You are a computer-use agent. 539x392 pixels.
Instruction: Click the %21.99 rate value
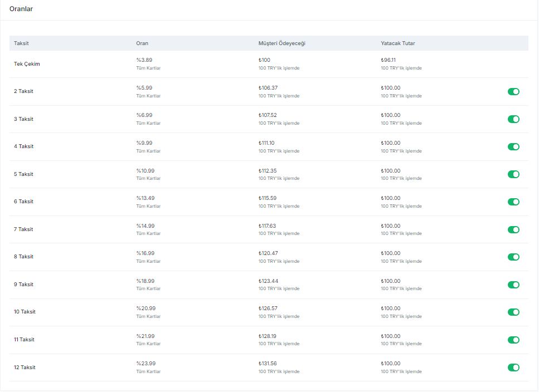coord(145,336)
